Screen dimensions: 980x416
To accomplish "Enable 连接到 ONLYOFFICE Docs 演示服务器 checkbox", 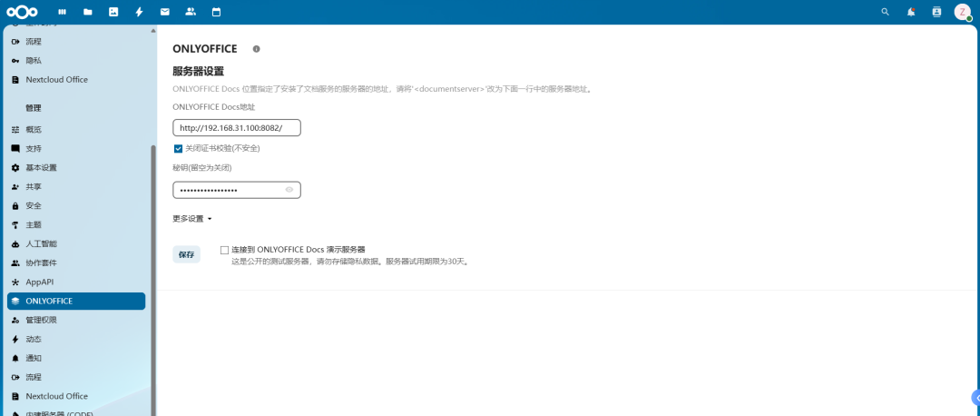I will tap(224, 250).
